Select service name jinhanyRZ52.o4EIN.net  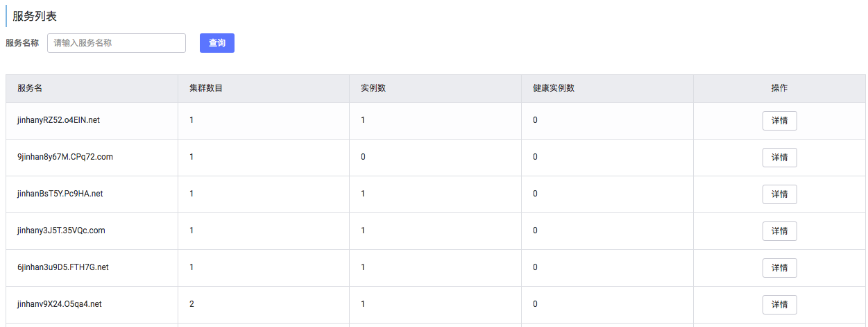pos(58,120)
